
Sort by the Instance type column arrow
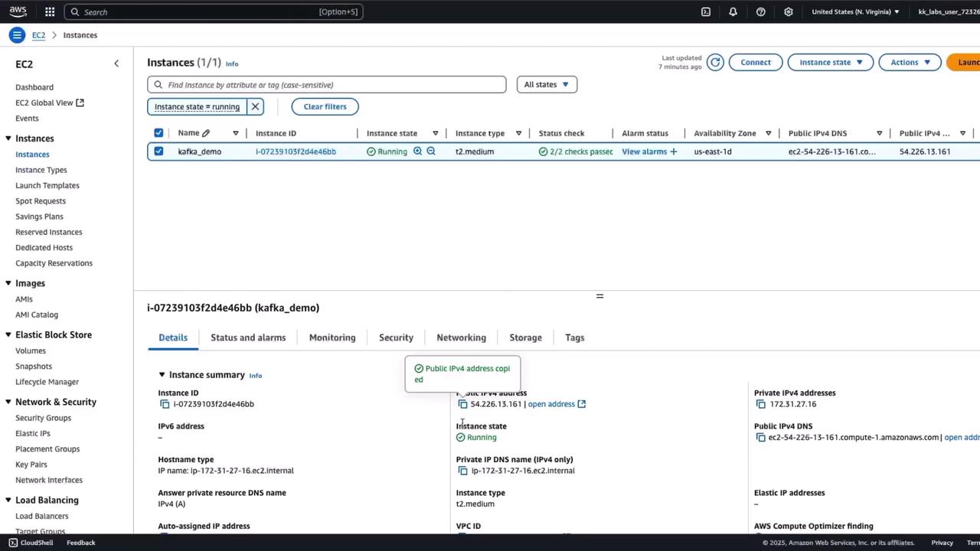(518, 133)
